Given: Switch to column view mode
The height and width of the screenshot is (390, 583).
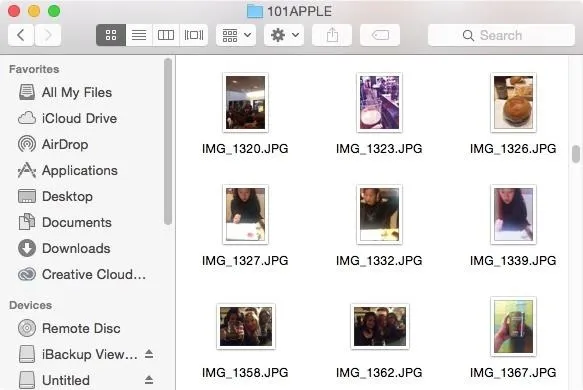Looking at the screenshot, I should 166,35.
